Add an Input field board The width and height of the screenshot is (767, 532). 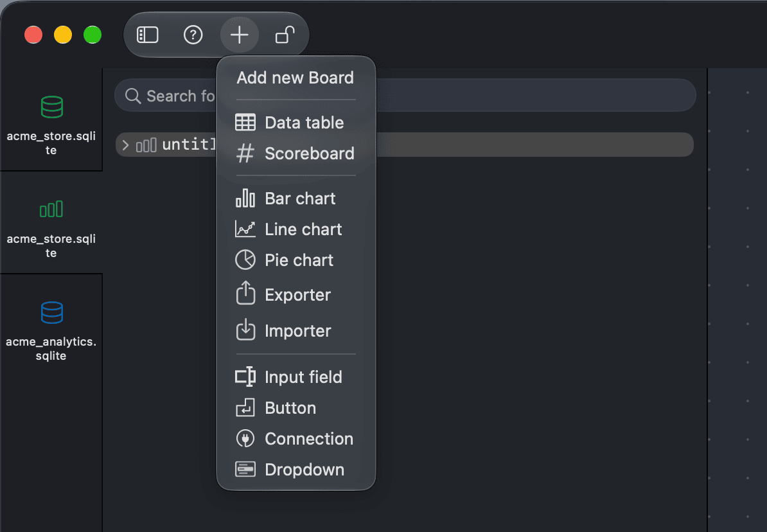point(296,377)
